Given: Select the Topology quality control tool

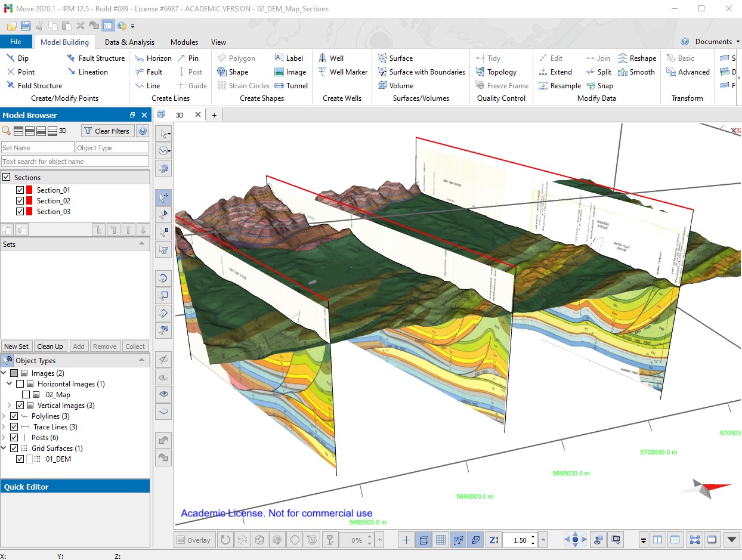Looking at the screenshot, I should pos(496,72).
